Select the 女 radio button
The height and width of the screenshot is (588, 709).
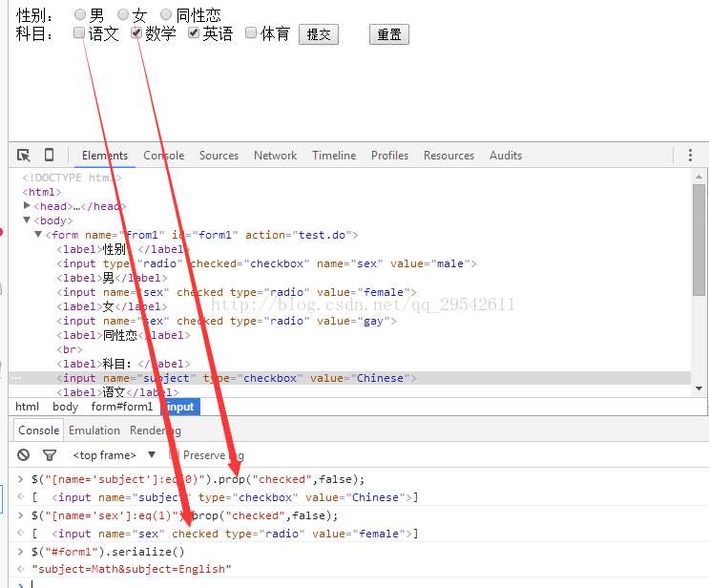click(123, 14)
